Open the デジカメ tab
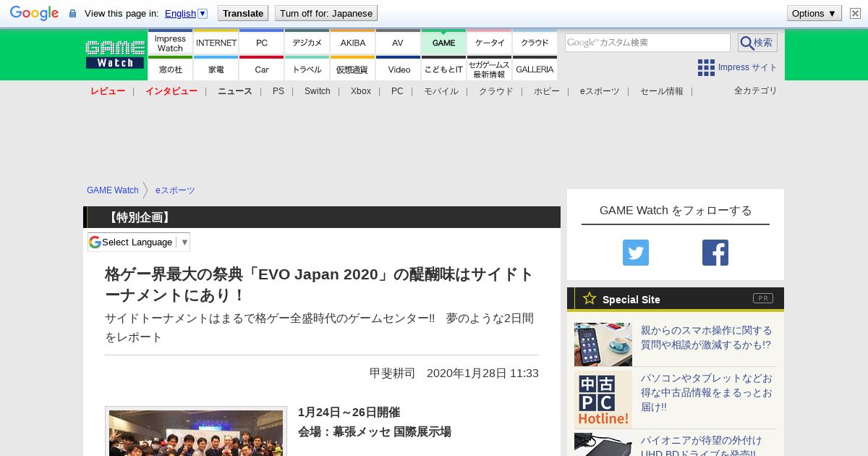The width and height of the screenshot is (868, 456). (307, 42)
